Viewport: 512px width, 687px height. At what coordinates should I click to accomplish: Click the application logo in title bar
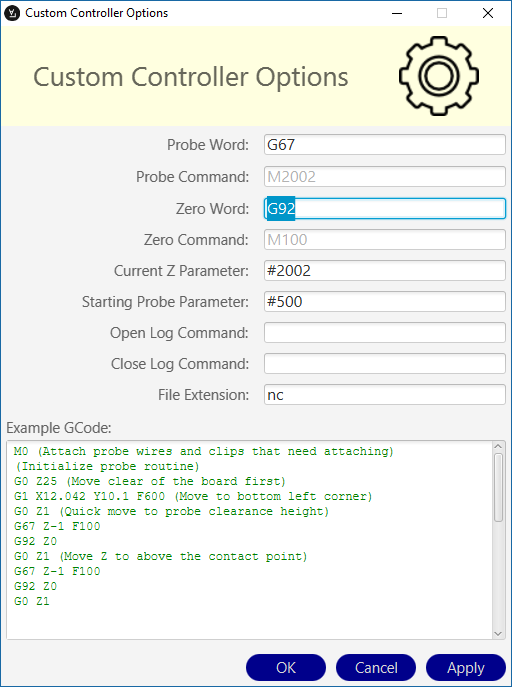(12, 13)
